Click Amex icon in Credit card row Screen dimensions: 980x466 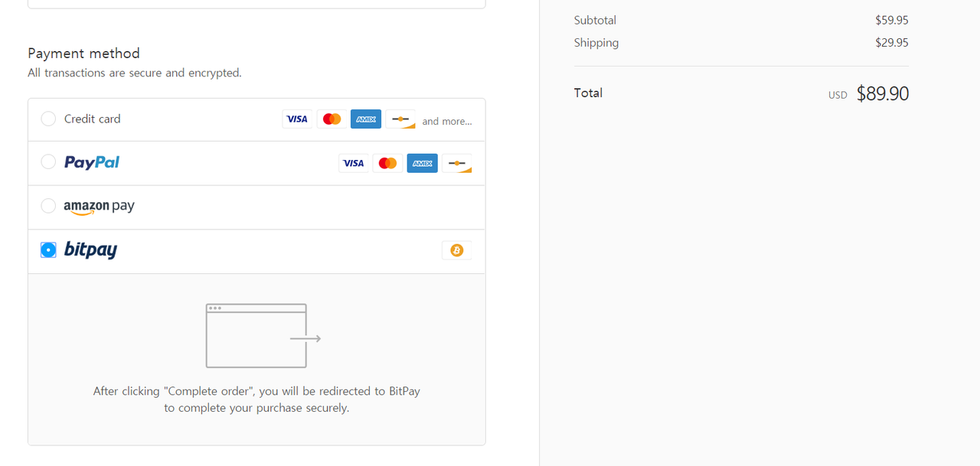[366, 119]
